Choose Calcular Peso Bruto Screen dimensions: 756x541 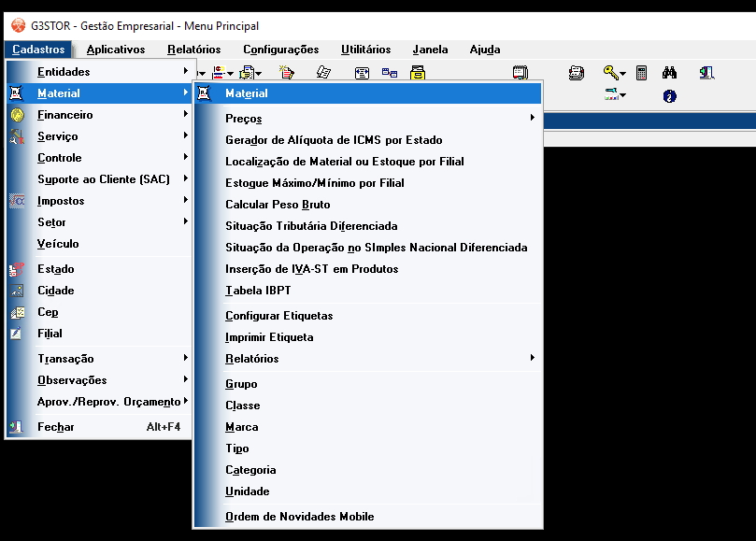278,205
